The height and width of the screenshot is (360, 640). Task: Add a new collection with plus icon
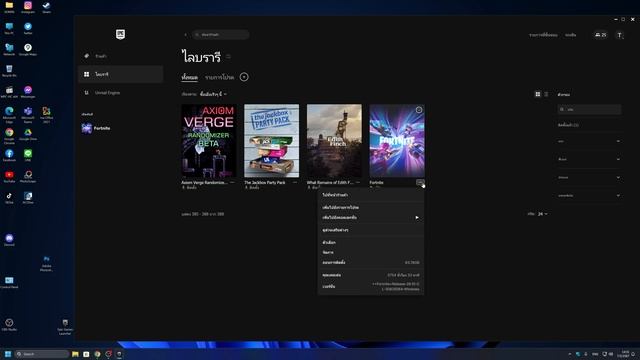tap(244, 77)
